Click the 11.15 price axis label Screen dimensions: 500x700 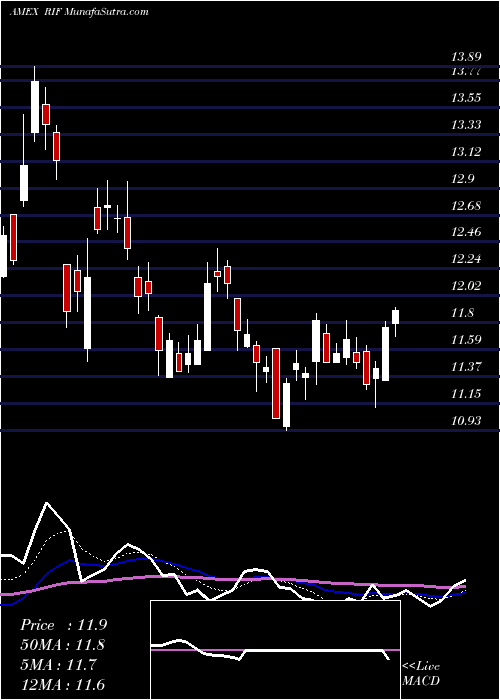point(466,394)
